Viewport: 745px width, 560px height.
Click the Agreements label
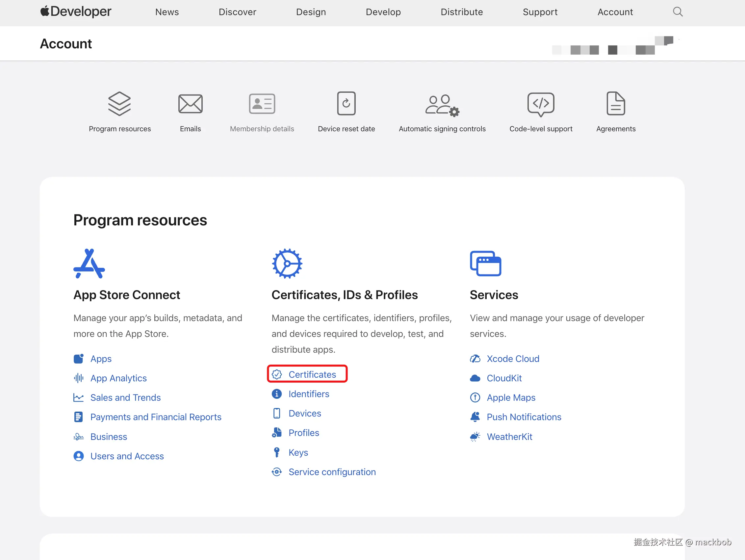[616, 129]
